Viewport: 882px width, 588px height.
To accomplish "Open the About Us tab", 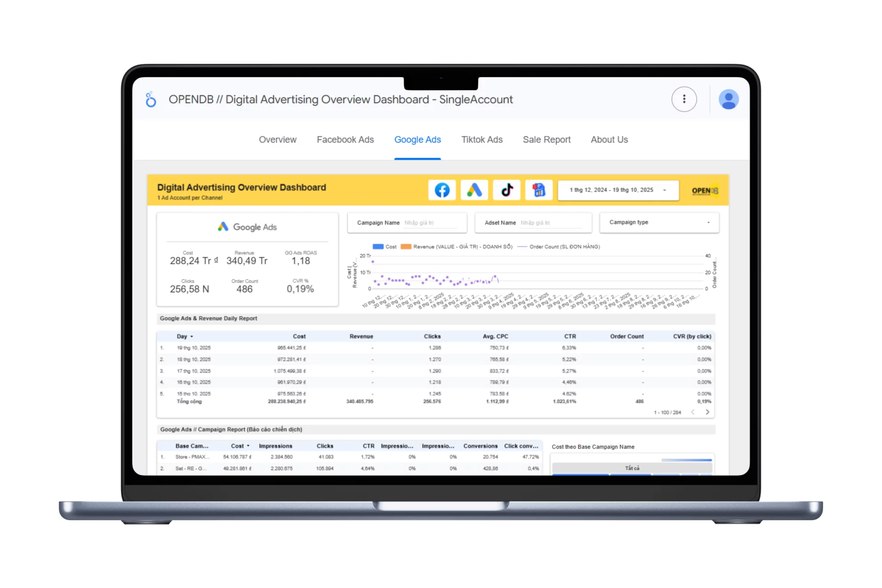I will pos(609,140).
